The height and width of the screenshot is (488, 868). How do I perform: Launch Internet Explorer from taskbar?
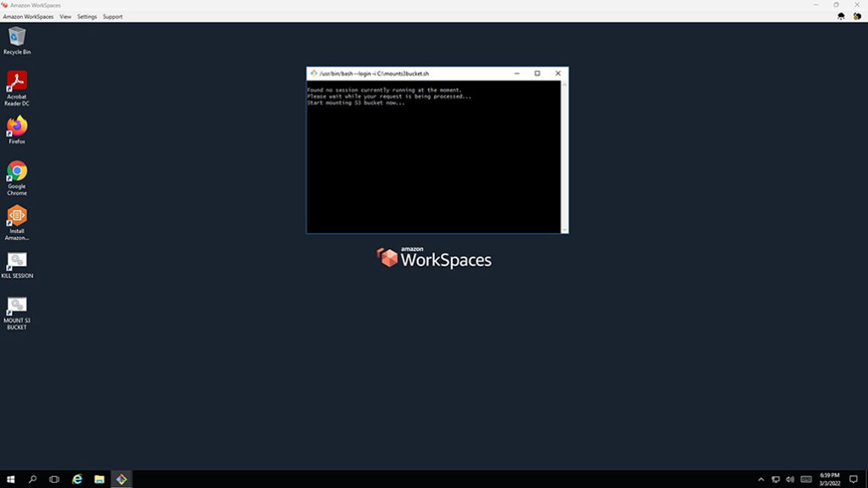pyautogui.click(x=77, y=480)
